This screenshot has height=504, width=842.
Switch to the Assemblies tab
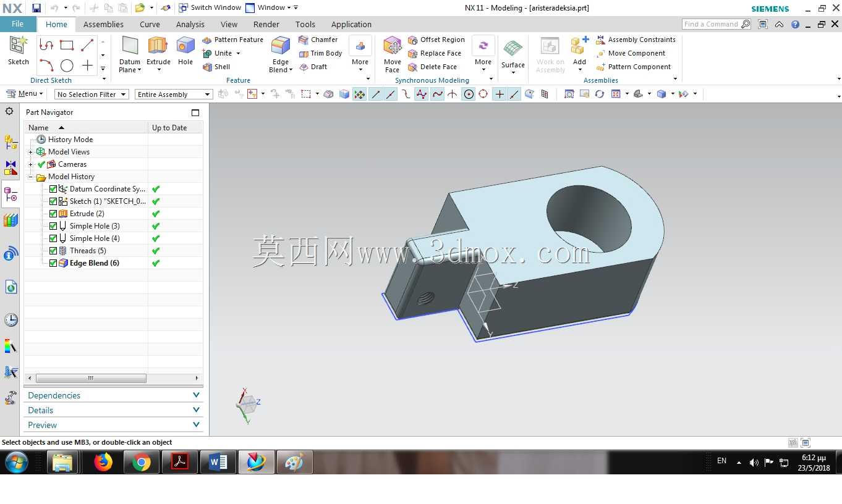(103, 25)
